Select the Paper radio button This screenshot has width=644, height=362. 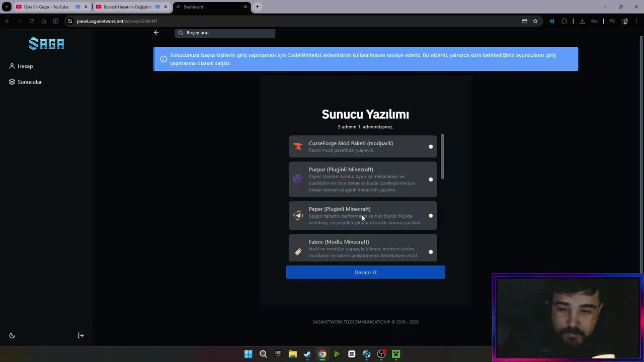click(x=431, y=216)
